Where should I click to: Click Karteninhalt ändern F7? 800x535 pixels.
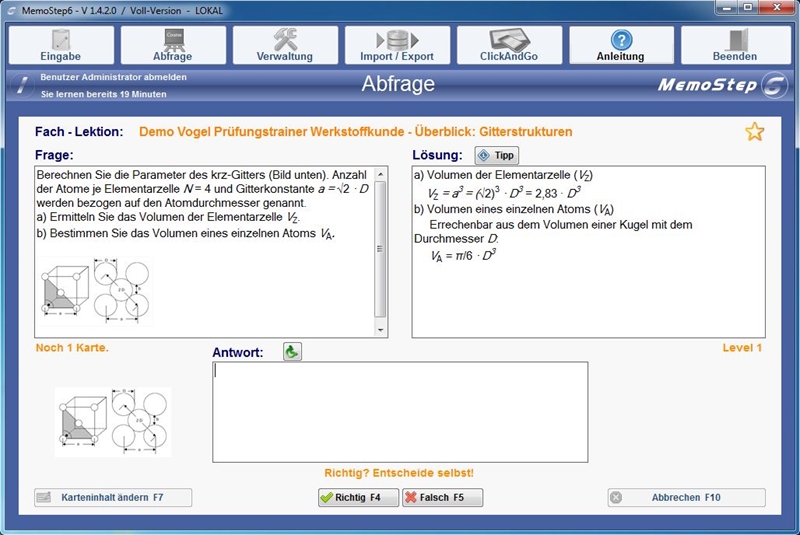point(113,497)
